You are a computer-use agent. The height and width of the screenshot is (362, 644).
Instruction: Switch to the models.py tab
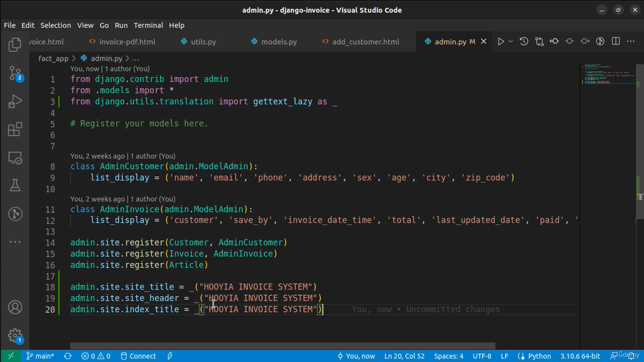(279, 42)
